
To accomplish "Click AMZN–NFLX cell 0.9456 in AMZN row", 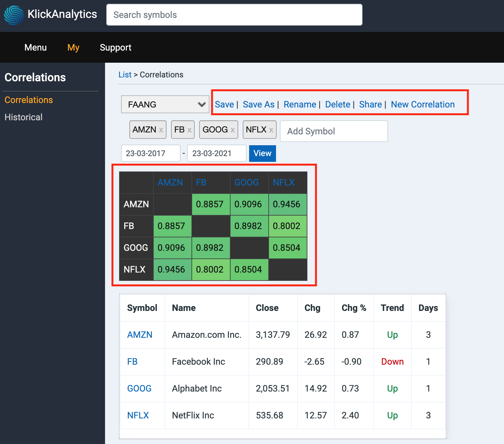I will pyautogui.click(x=288, y=204).
